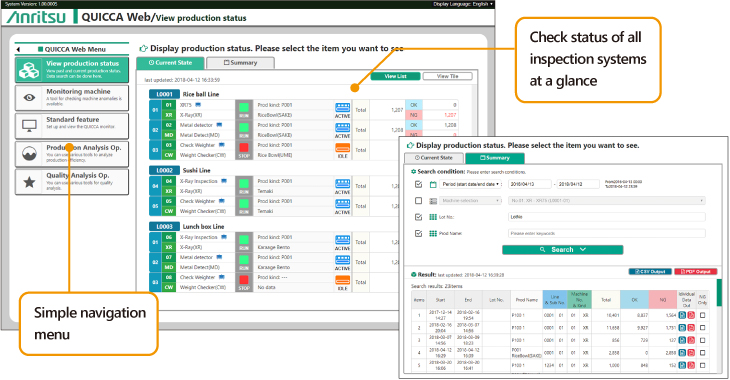This screenshot has width=730, height=380.
Task: Click the CSV Output button
Action: coord(650,271)
